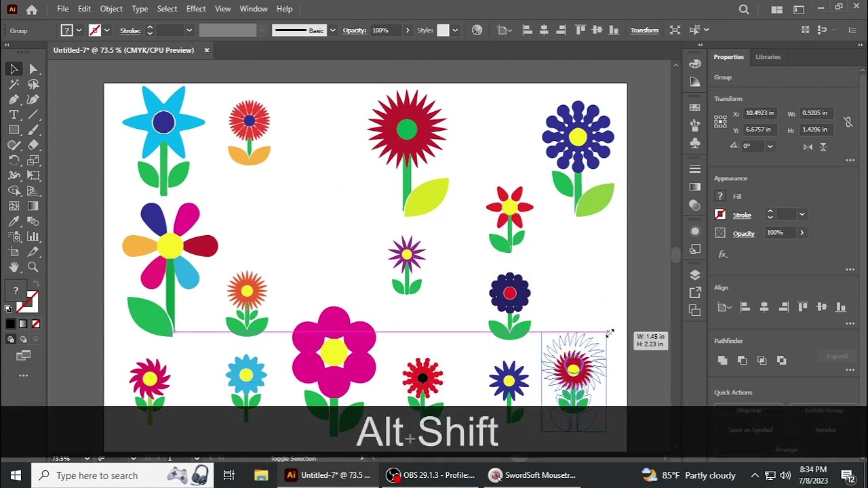Select the Column Graph tool
The image size is (868, 488).
33,237
